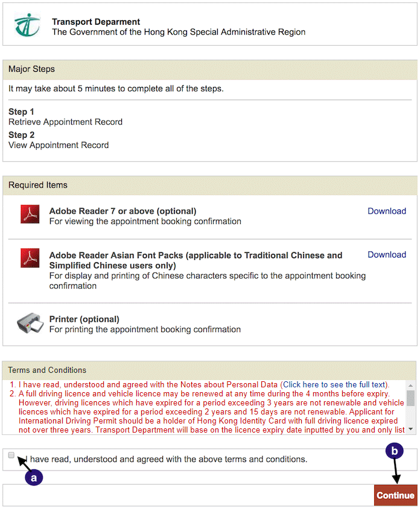Click the Adobe Reader 7 PDF icon
420x508 pixels.
pyautogui.click(x=30, y=215)
